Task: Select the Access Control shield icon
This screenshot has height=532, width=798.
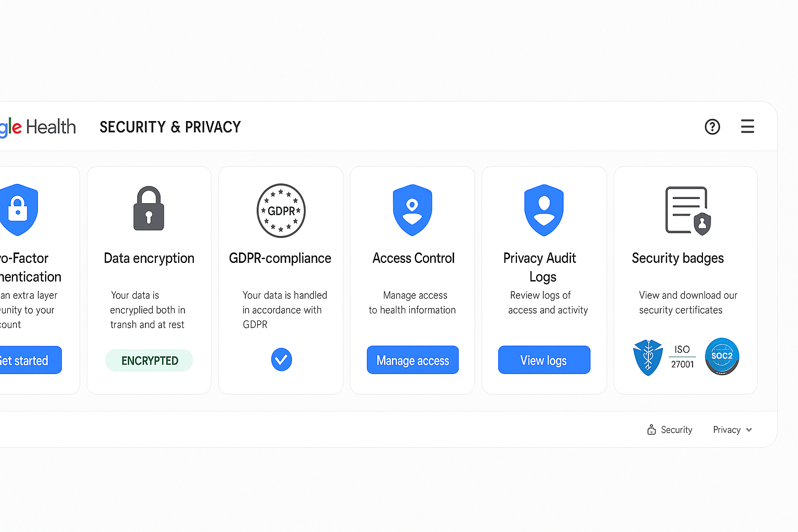Action: click(x=412, y=210)
